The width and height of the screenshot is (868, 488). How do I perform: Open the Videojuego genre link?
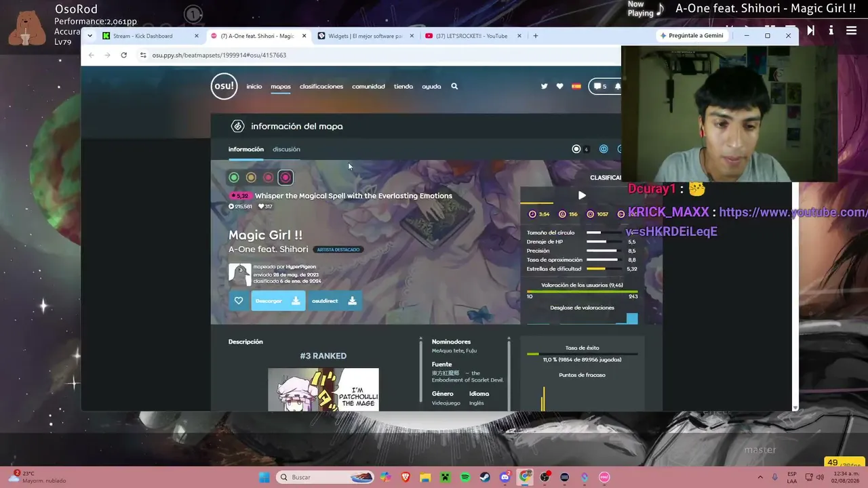click(446, 403)
